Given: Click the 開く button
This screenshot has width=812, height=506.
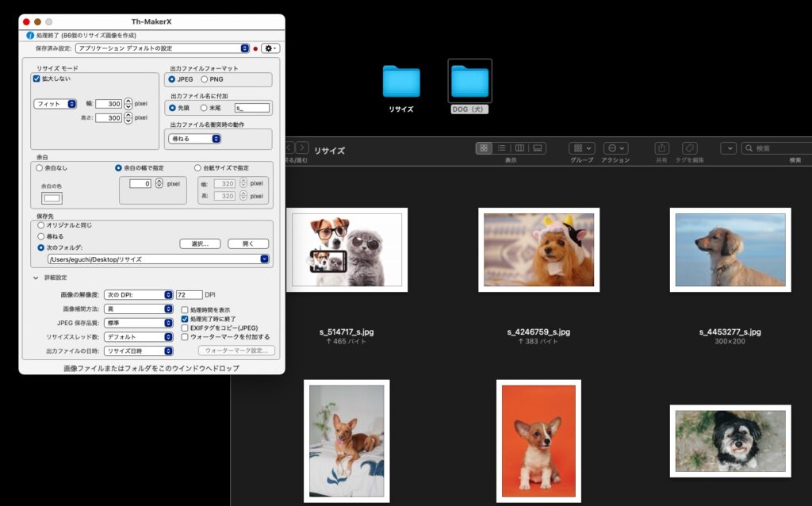Looking at the screenshot, I should click(x=247, y=243).
